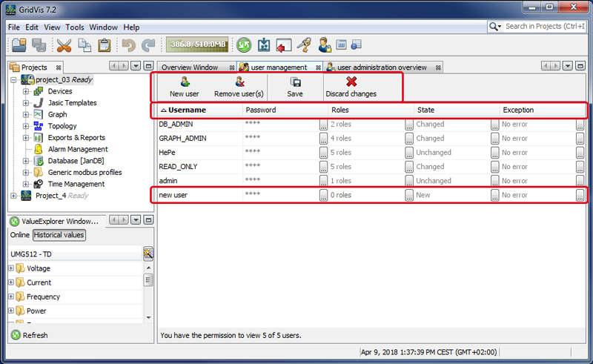Click the New user toolbar icon
The image size is (593, 364).
click(x=184, y=82)
